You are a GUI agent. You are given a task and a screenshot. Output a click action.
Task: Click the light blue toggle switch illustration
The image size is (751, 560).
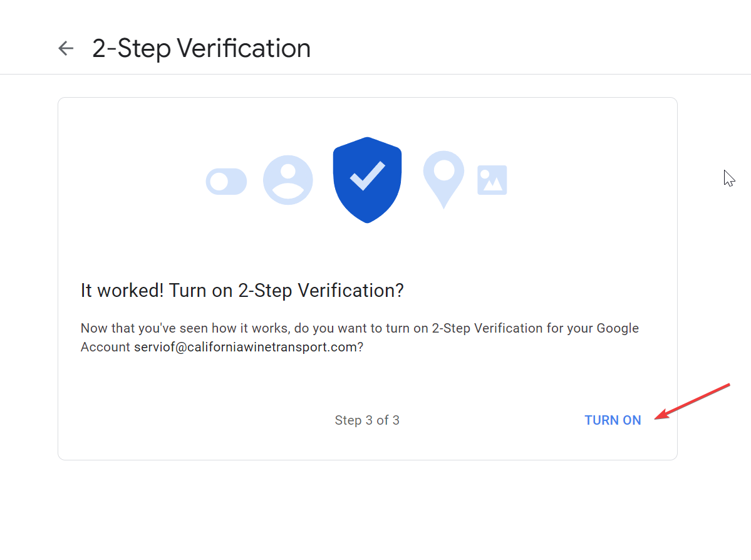pyautogui.click(x=226, y=182)
